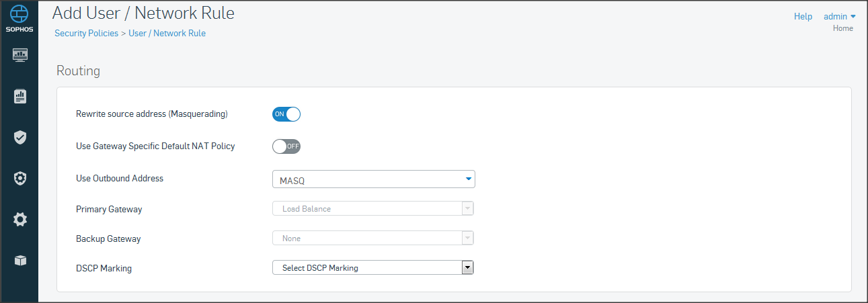
Task: Open the admin user menu
Action: 835,16
